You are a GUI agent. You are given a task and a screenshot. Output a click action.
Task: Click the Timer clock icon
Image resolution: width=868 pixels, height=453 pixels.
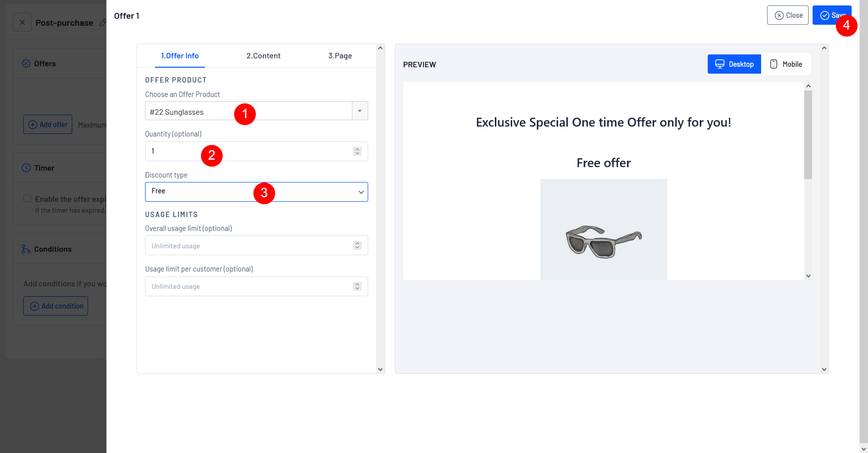pos(26,168)
